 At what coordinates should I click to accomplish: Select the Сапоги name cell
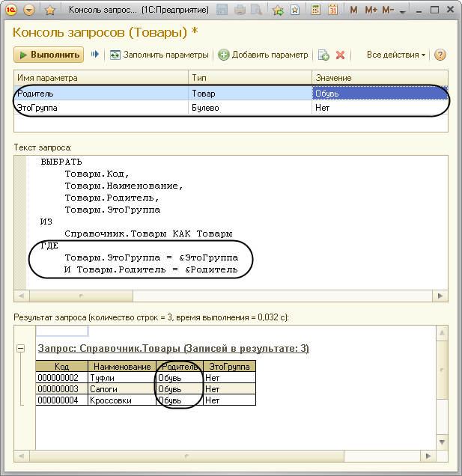tap(122, 389)
